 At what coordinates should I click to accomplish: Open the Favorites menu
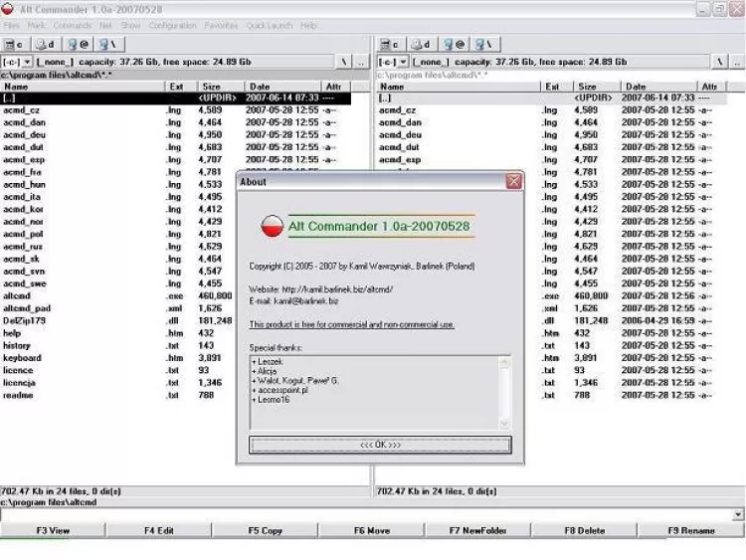221,26
